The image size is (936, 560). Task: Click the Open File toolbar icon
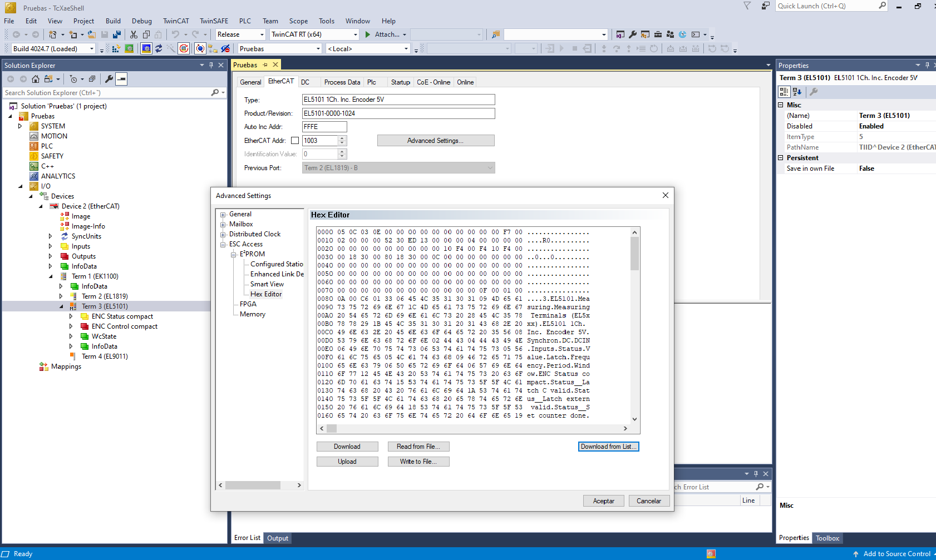[92, 34]
